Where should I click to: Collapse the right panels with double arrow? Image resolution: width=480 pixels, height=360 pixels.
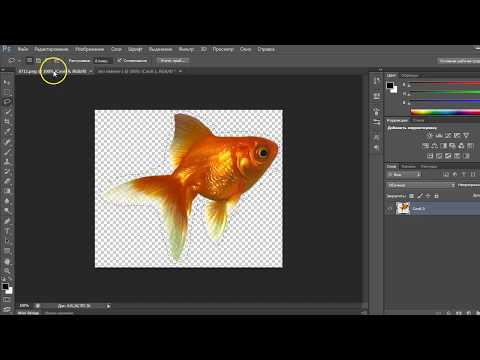tap(380, 70)
